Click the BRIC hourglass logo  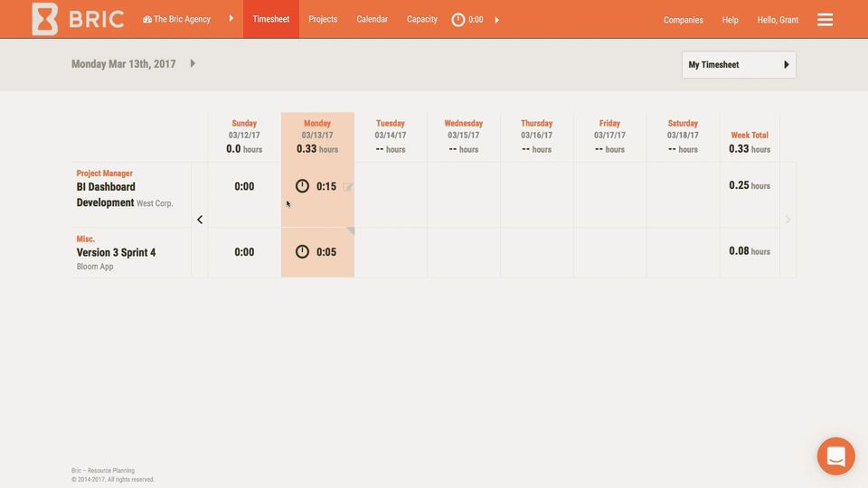pyautogui.click(x=45, y=19)
